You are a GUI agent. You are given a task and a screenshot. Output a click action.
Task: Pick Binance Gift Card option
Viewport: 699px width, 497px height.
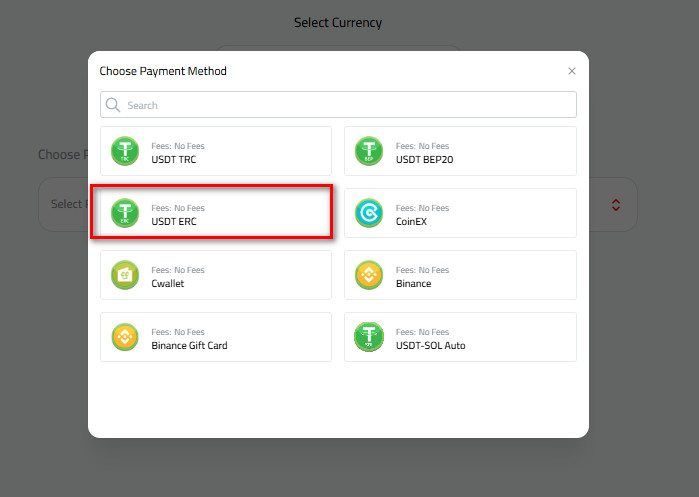point(216,337)
